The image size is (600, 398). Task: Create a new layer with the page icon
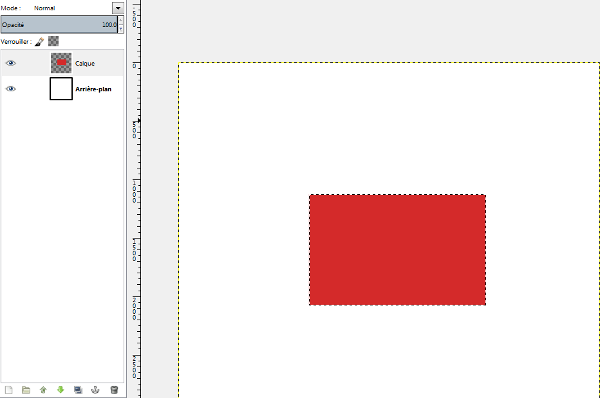[9, 390]
